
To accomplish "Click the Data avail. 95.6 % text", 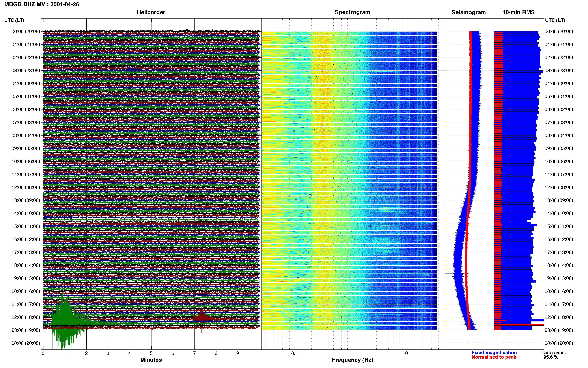I will (554, 355).
